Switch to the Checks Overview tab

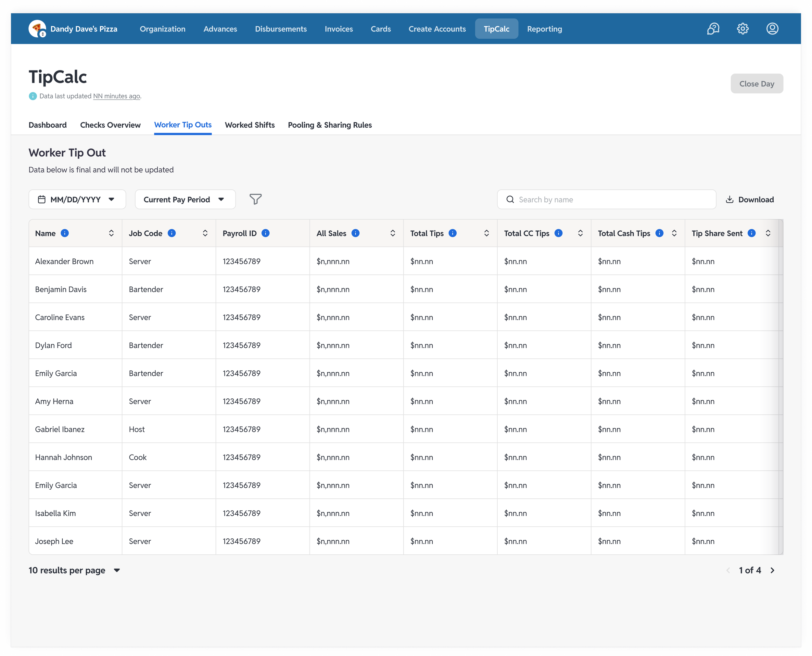tap(110, 125)
